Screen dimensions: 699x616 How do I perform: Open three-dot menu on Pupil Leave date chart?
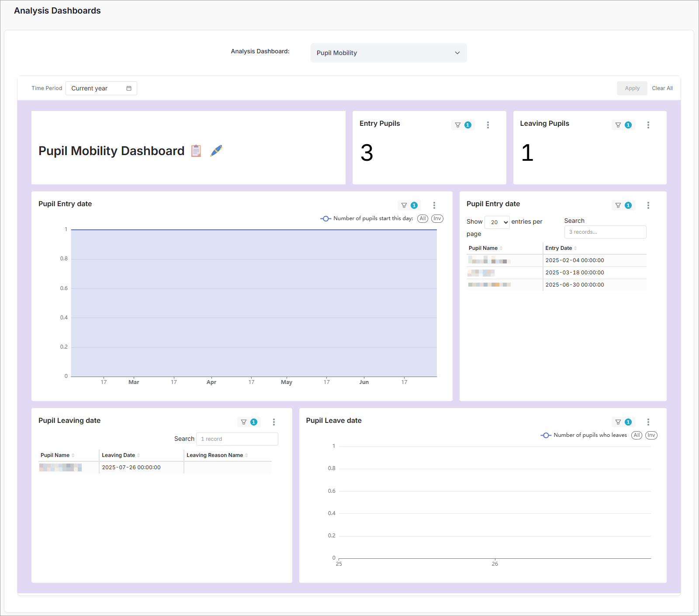(648, 422)
